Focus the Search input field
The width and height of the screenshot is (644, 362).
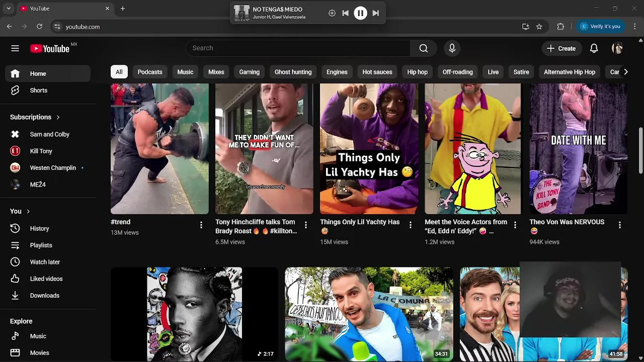[x=298, y=48]
